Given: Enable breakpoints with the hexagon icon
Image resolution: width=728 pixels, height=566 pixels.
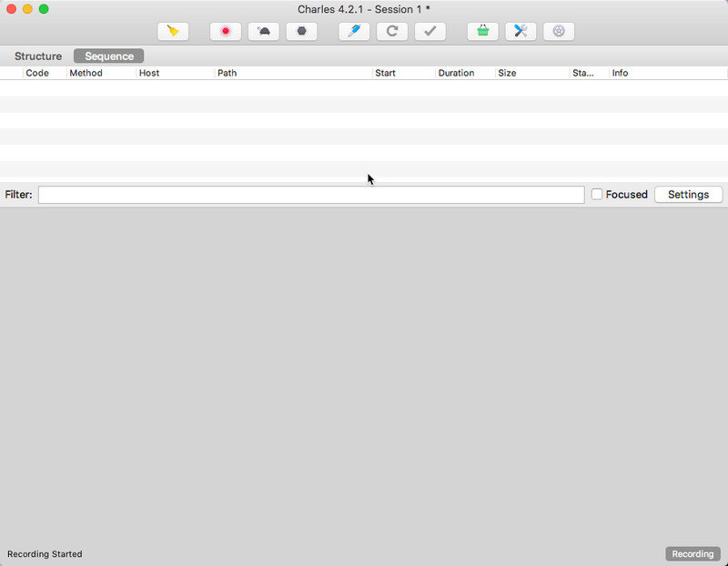Looking at the screenshot, I should tap(302, 31).
